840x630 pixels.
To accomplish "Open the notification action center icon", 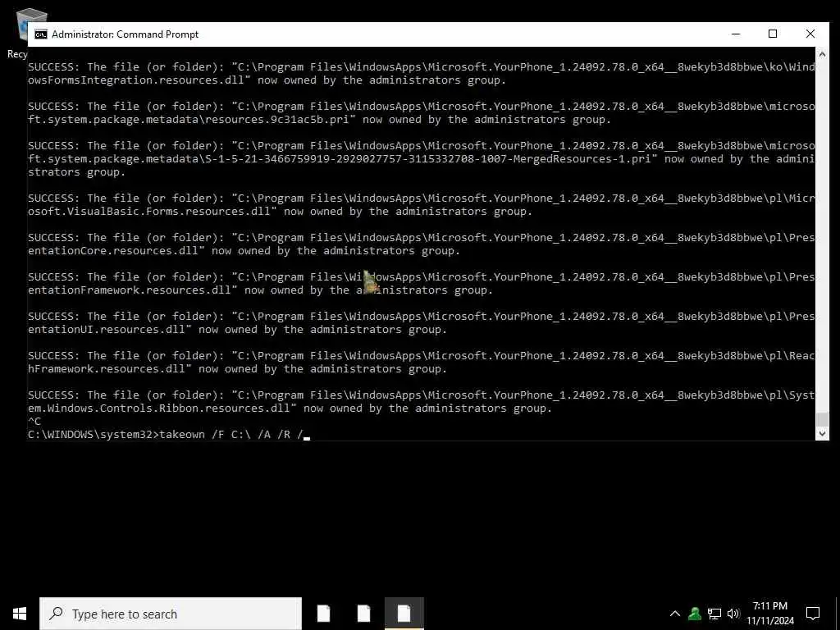I will (x=813, y=614).
